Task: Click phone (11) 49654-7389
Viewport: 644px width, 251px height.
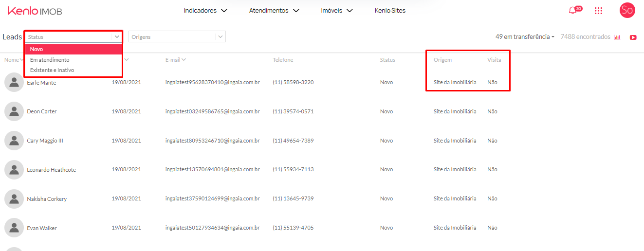Action: (293, 141)
